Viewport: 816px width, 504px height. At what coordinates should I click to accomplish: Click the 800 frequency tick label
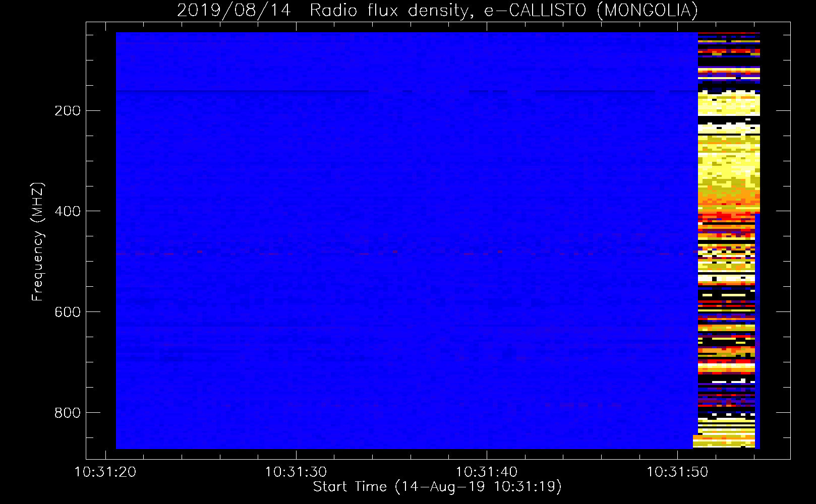(68, 413)
